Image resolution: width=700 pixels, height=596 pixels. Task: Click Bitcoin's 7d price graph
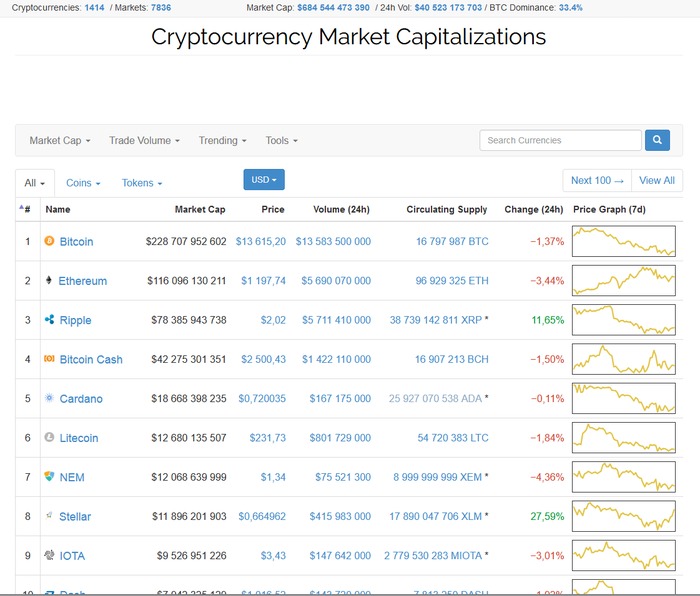(624, 241)
